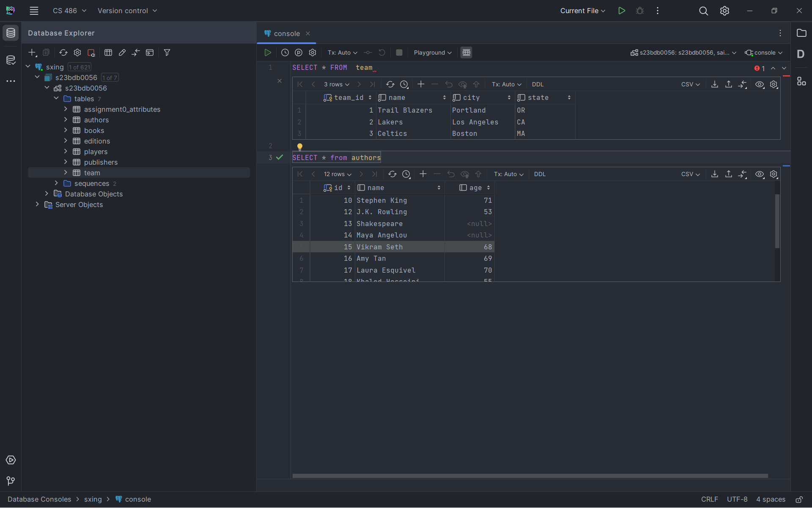812x508 pixels.
Task: Click the 12 rows page size button
Action: 337,174
